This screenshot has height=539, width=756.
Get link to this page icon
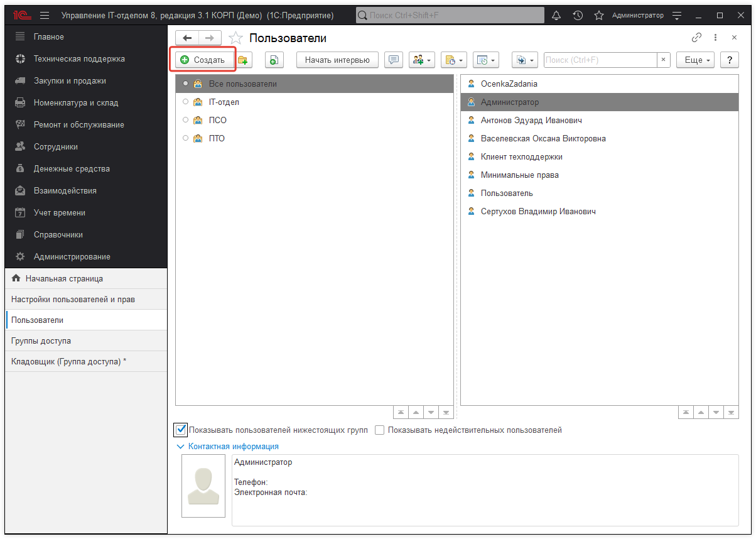[x=696, y=38]
